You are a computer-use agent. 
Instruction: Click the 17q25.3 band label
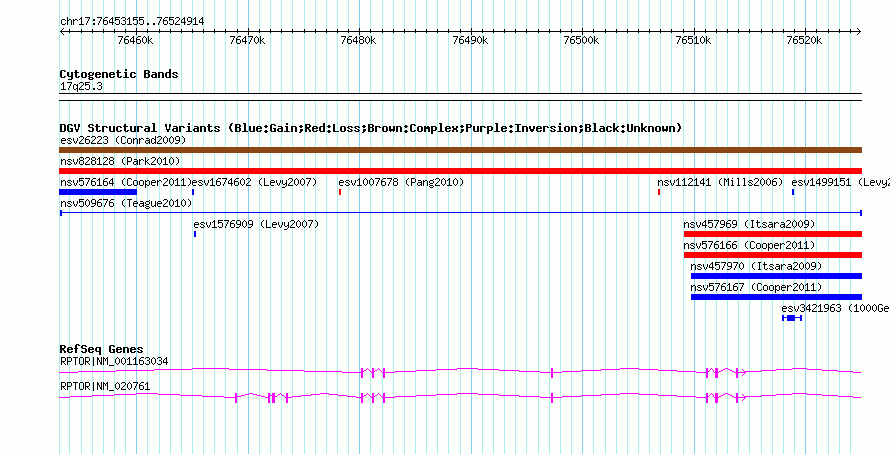[x=81, y=87]
